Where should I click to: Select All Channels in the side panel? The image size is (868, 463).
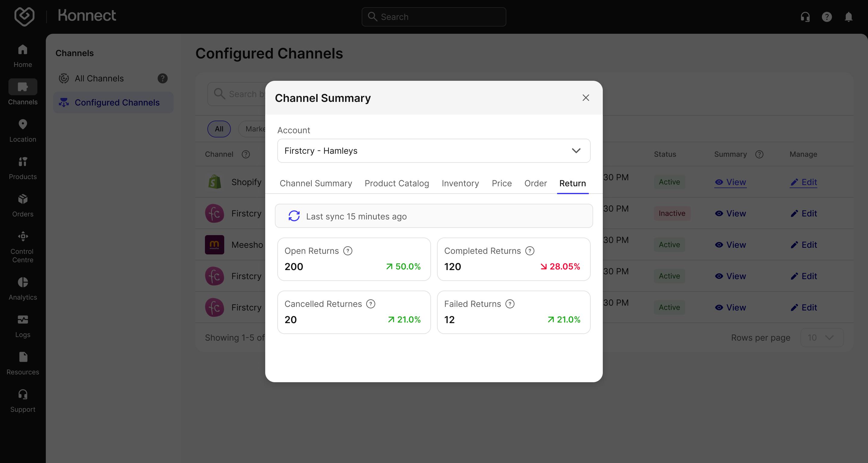click(x=113, y=78)
